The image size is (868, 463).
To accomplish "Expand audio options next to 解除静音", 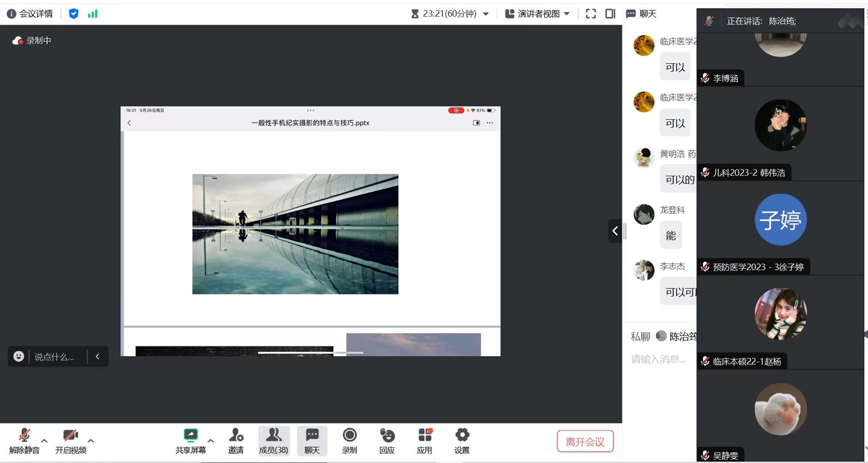I will (44, 440).
